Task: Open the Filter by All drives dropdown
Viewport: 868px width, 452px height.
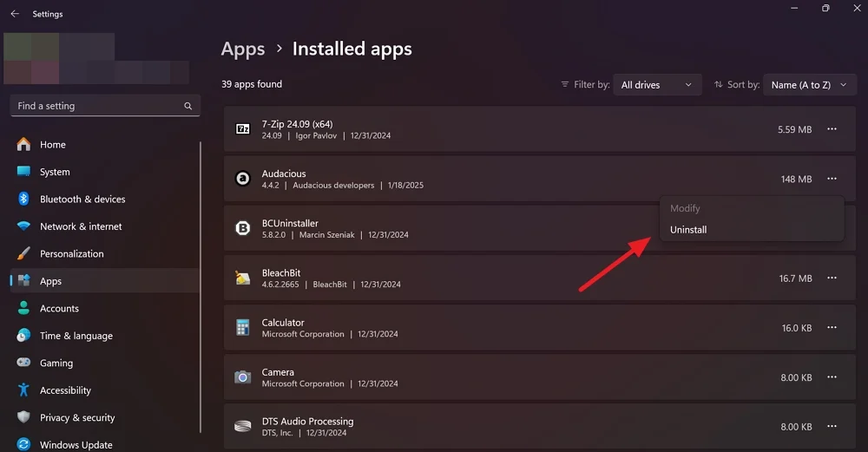Action: [657, 85]
